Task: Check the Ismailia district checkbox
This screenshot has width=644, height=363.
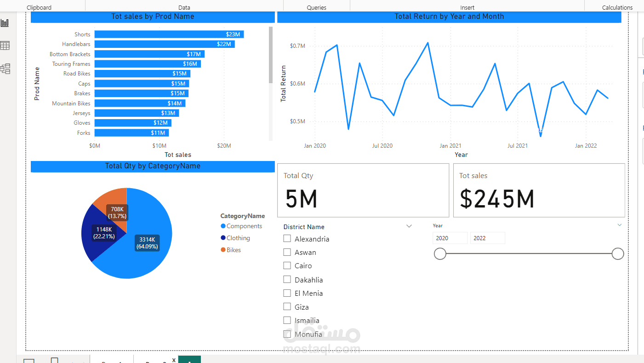Action: coord(287,320)
